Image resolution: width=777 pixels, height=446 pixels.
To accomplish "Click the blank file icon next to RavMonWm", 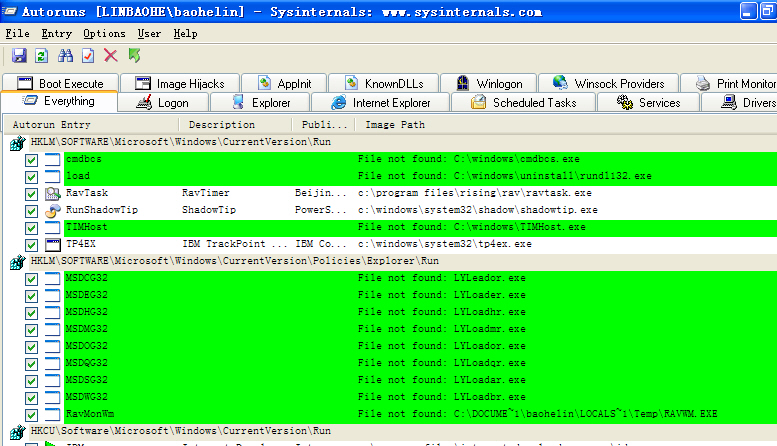I will pyautogui.click(x=53, y=414).
